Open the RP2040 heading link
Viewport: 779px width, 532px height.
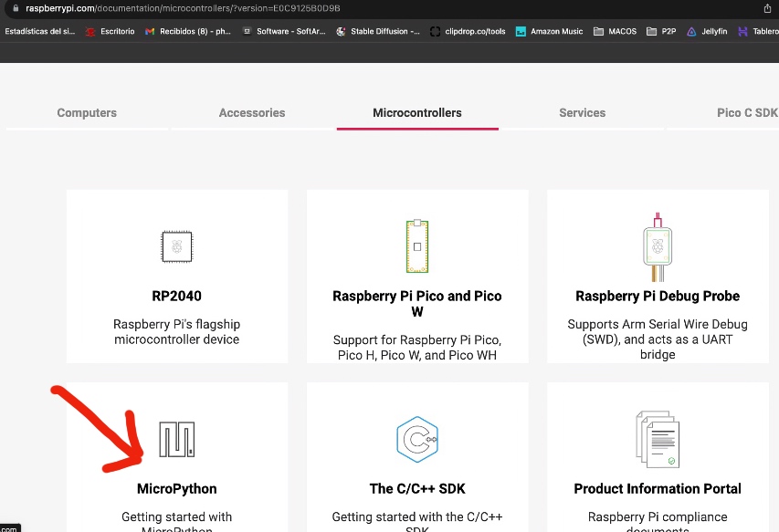pyautogui.click(x=176, y=297)
